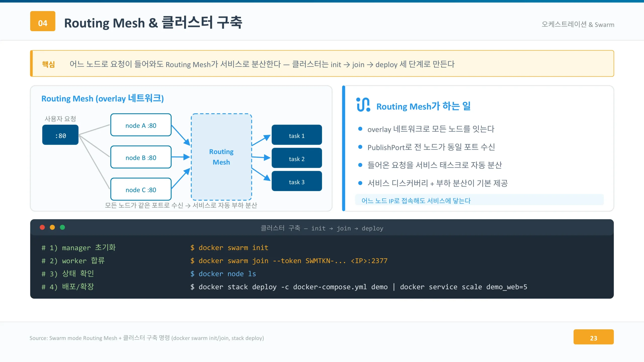The image size is (644, 362).
Task: Click the Routing Mesh (overlay 네트워크) heading
Action: click(x=103, y=98)
